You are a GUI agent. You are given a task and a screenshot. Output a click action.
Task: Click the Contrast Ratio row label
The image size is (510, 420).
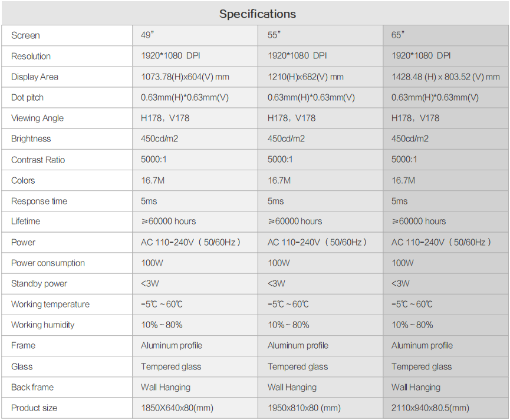tap(38, 160)
